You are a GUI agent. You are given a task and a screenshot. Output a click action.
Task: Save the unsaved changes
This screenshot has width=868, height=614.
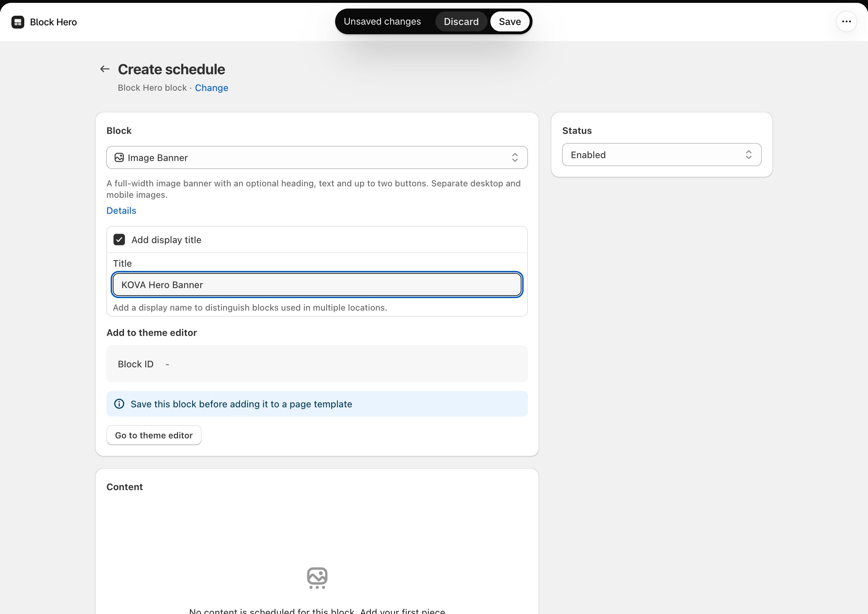[510, 21]
